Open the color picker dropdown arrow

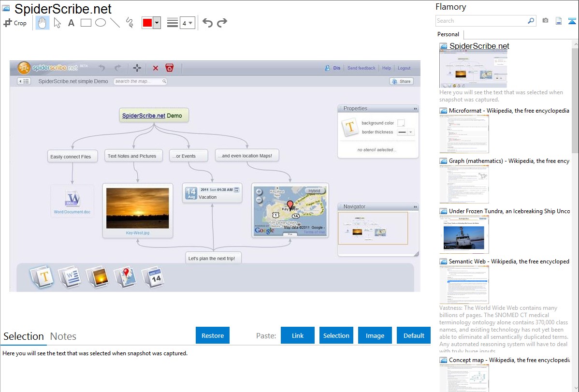click(x=157, y=23)
